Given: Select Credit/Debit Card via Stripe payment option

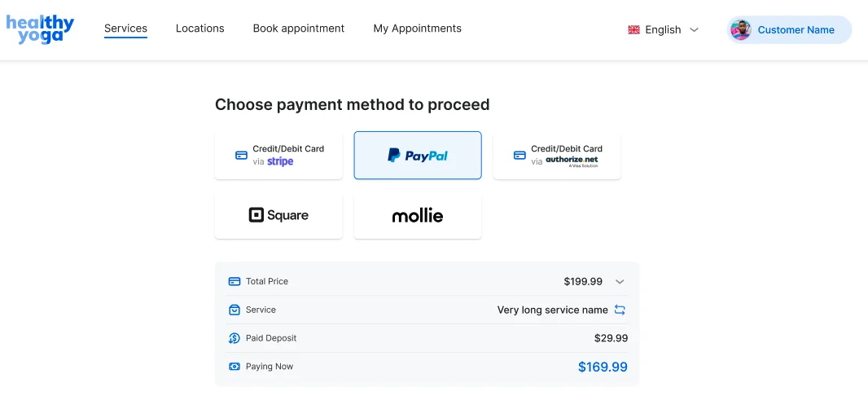Looking at the screenshot, I should point(278,156).
